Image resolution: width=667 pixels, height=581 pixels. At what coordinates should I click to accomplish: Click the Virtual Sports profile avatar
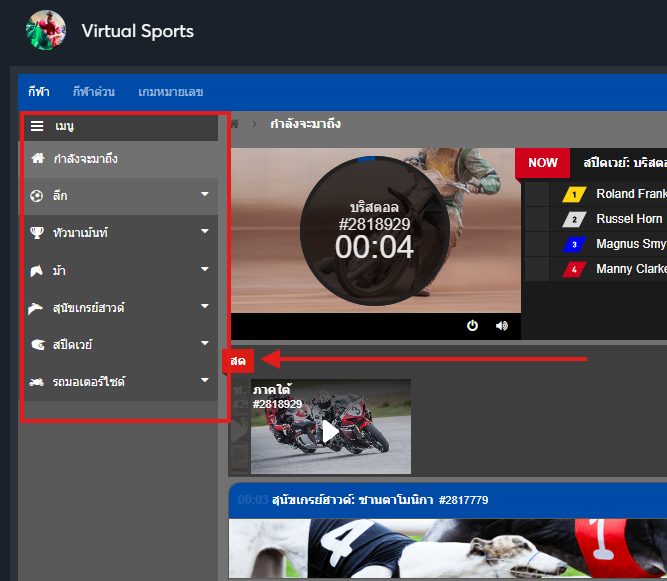[x=45, y=31]
